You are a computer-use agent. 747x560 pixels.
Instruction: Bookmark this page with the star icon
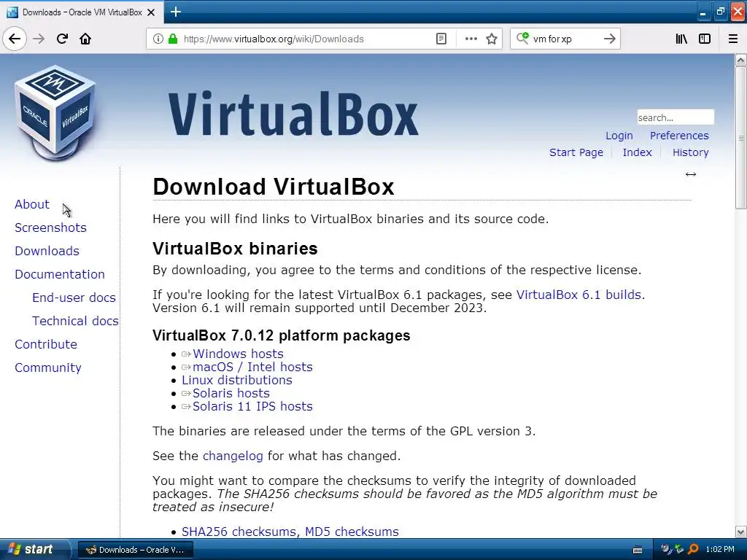(x=492, y=39)
